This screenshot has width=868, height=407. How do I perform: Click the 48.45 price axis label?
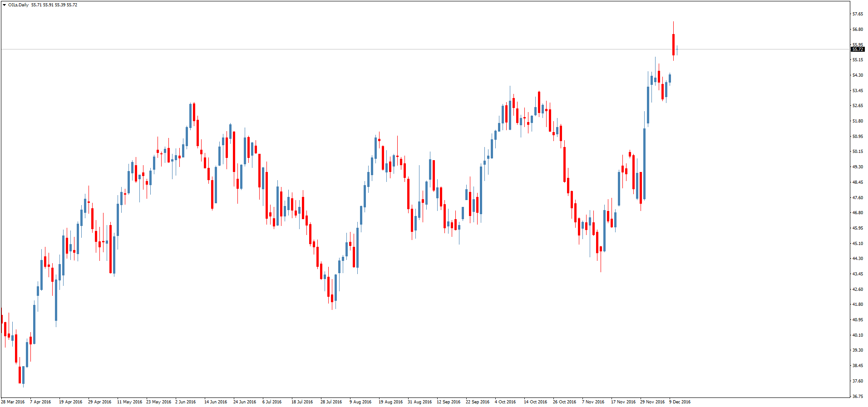(858, 182)
